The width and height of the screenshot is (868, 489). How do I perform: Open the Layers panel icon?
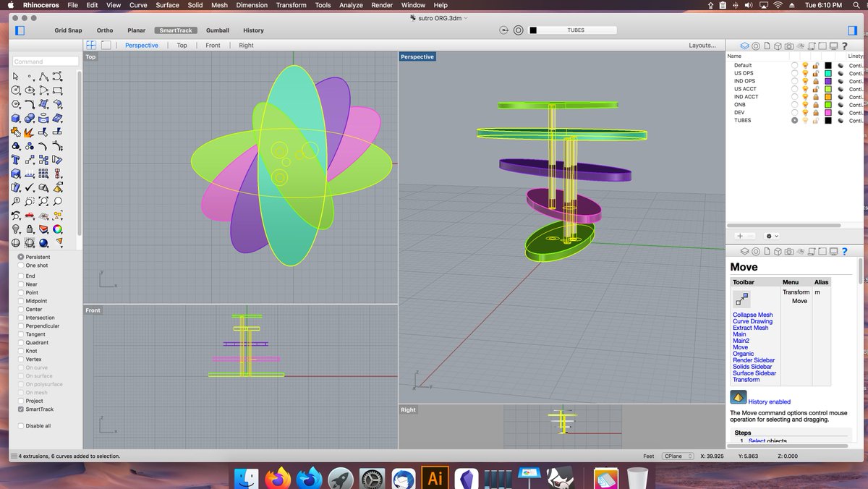(x=744, y=46)
